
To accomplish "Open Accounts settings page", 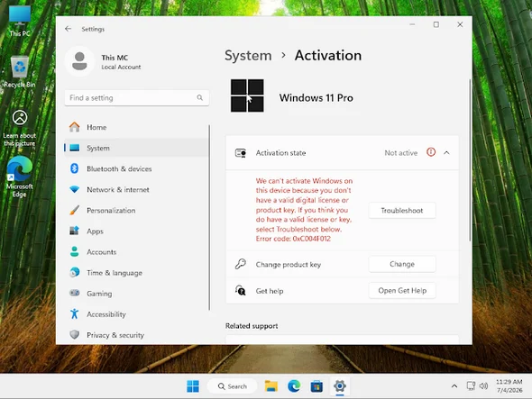I will [x=136, y=251].
